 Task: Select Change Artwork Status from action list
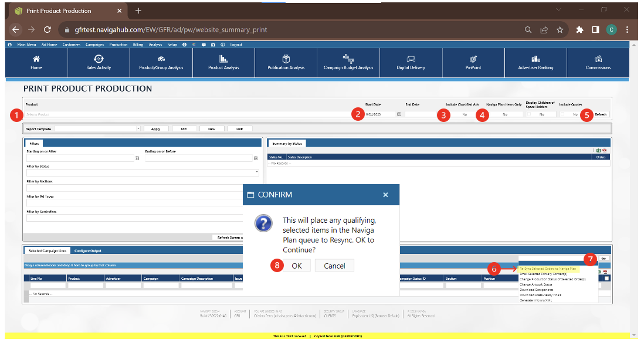[535, 284]
